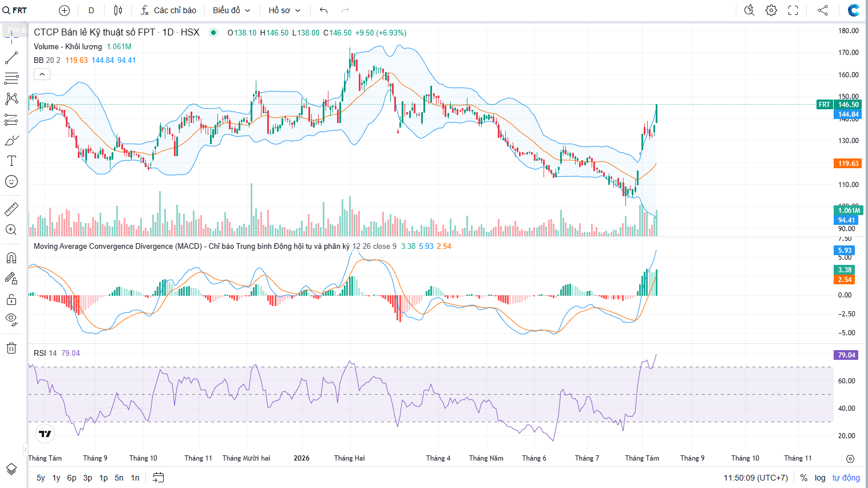Collapse the indicator legend chevron

pyautogui.click(x=42, y=74)
